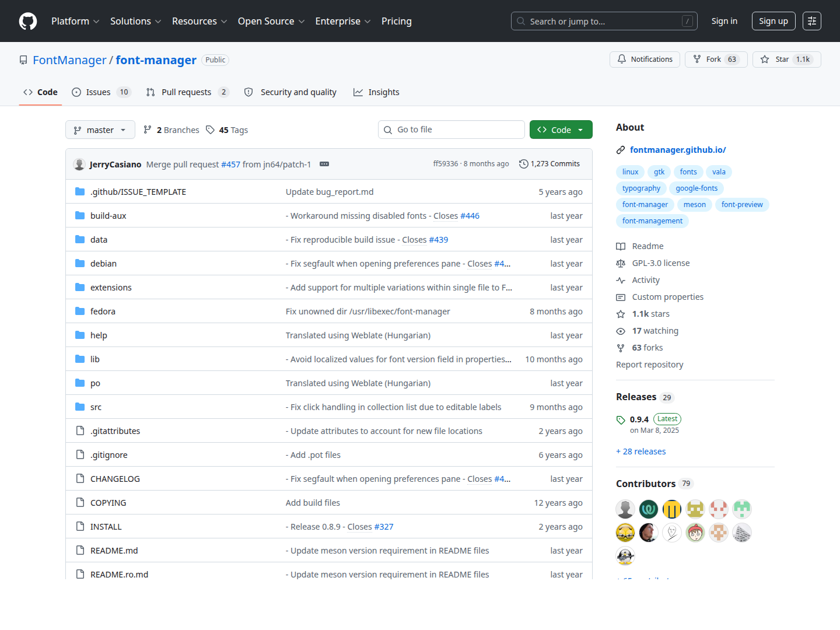Click the GitHub logo icon

(x=28, y=21)
